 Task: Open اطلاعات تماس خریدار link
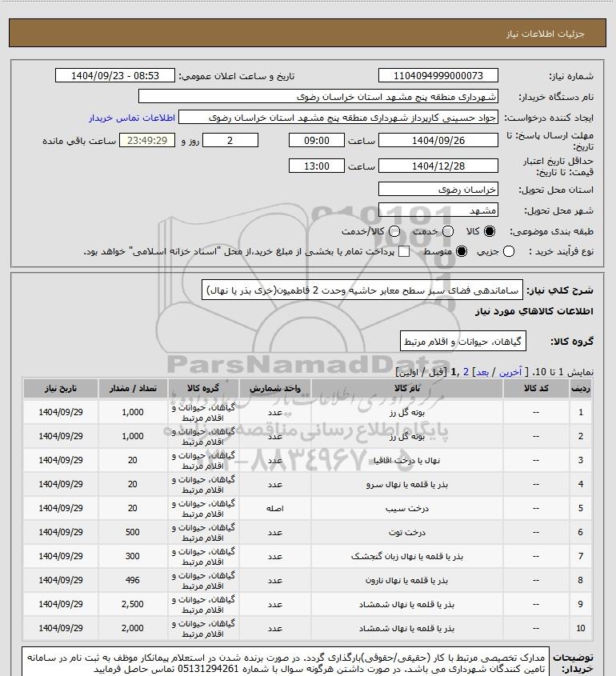(x=132, y=118)
